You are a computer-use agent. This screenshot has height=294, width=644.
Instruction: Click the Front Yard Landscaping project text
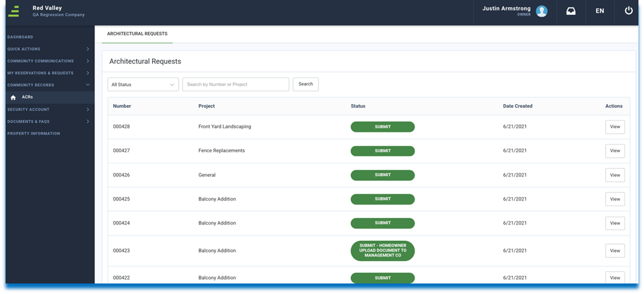coord(225,127)
